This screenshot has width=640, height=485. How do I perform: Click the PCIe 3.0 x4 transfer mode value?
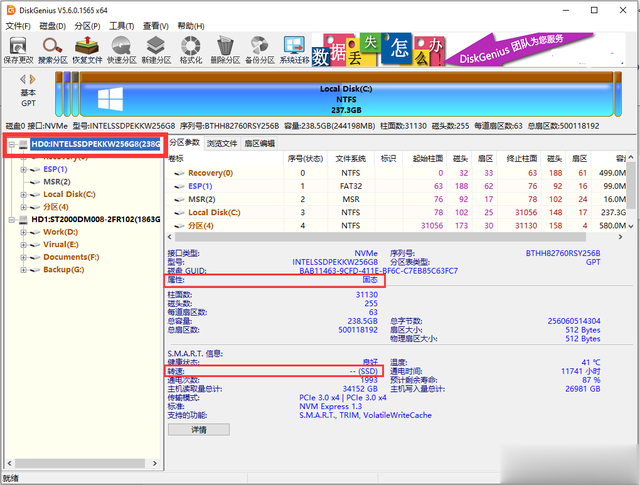coord(343,398)
